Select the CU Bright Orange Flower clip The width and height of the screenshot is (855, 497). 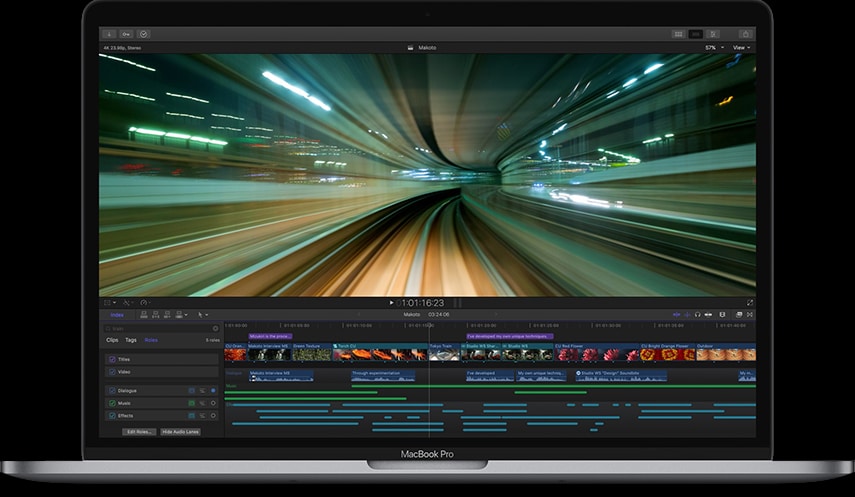tap(667, 353)
